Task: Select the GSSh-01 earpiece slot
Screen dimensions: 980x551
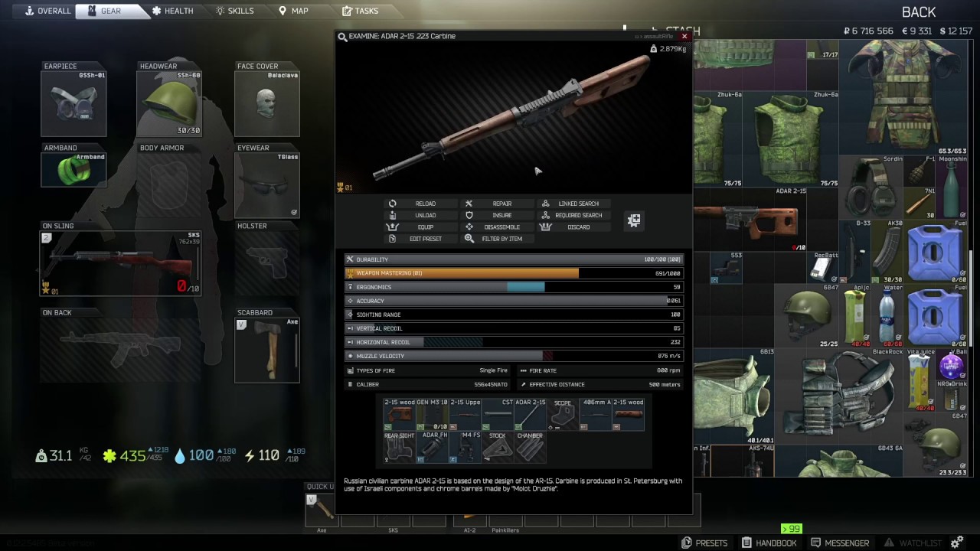Action: 73,104
